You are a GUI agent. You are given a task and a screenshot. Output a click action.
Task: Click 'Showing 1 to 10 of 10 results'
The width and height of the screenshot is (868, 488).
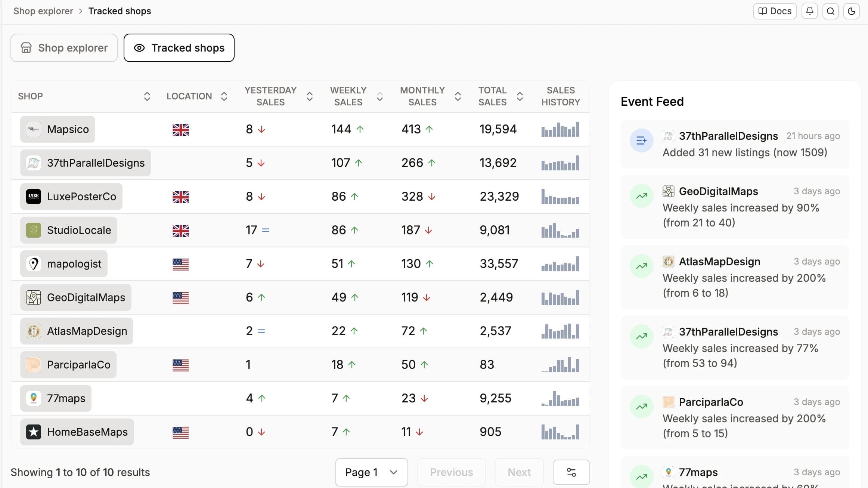point(80,472)
